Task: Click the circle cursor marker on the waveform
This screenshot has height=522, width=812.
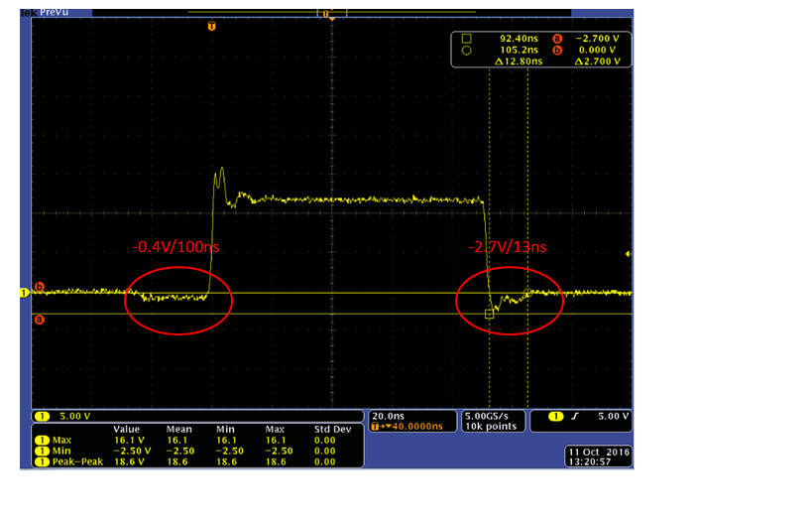Action: [x=527, y=293]
